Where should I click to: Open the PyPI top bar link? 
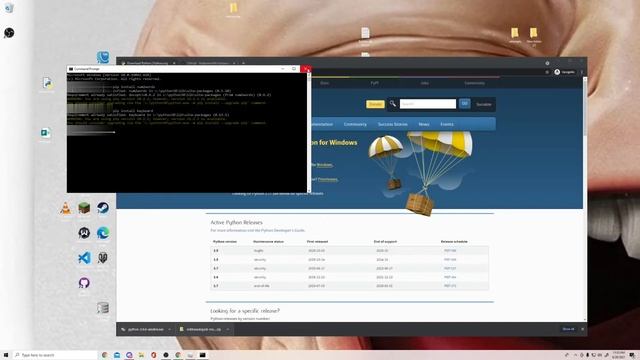click(x=374, y=83)
